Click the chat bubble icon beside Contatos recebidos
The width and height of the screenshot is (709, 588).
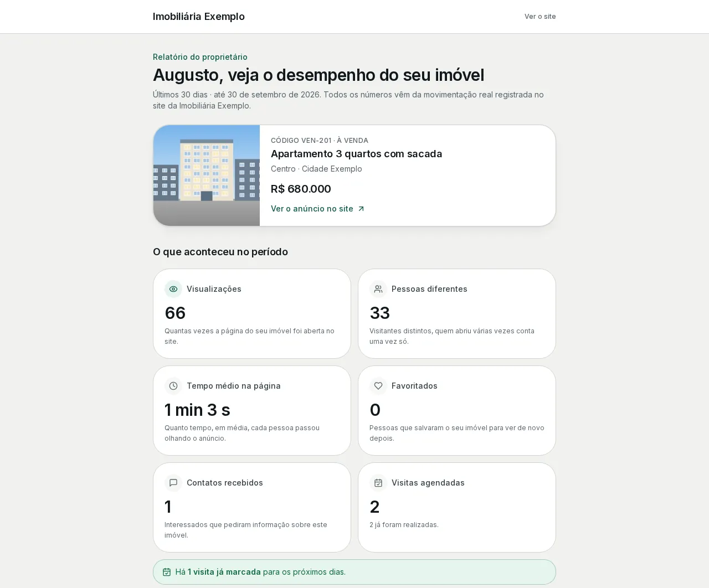tap(173, 483)
